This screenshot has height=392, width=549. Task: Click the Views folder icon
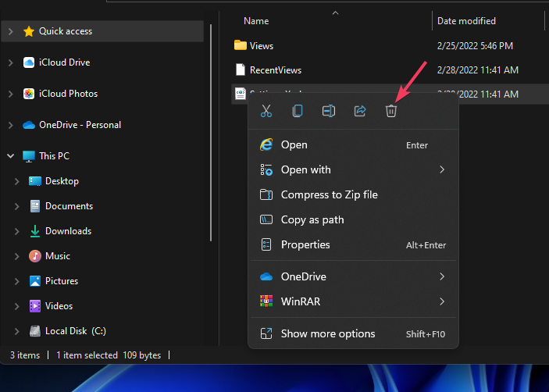coord(241,45)
